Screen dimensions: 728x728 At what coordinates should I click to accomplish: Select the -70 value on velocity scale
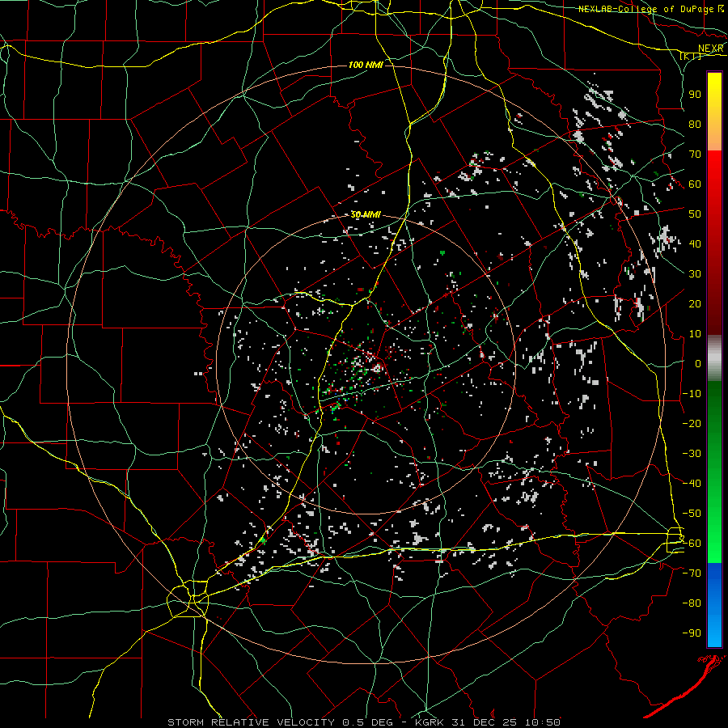pyautogui.click(x=692, y=574)
